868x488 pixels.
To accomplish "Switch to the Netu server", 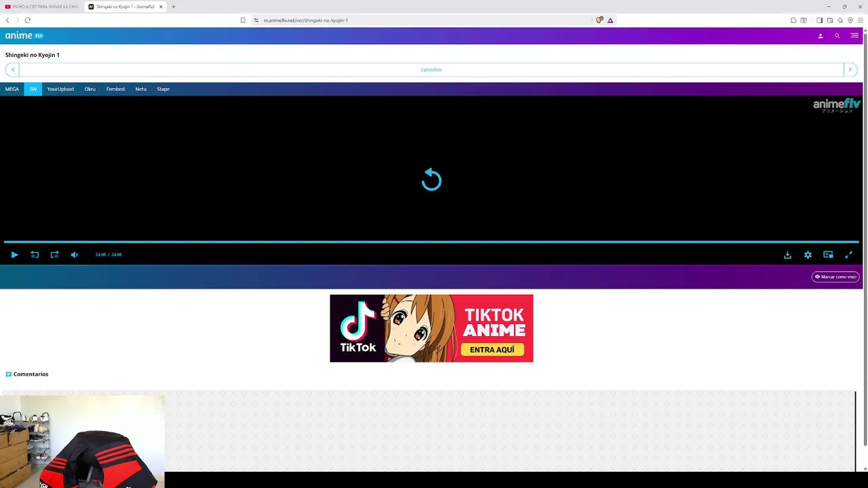I will pos(140,89).
